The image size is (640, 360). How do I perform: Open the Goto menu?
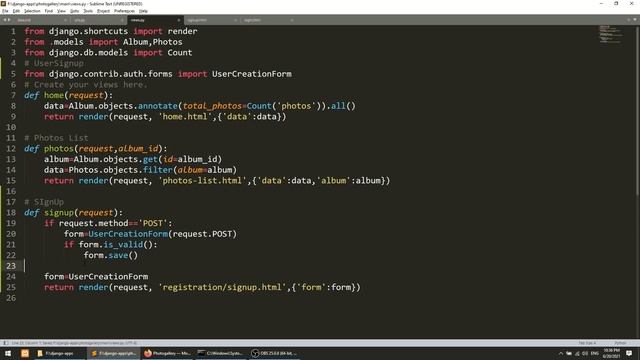pyautogui.click(x=74, y=11)
